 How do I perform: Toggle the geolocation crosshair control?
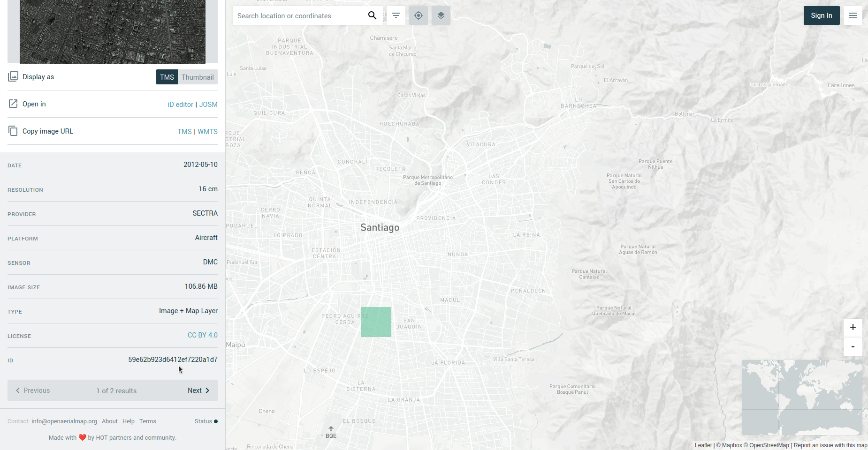click(418, 15)
